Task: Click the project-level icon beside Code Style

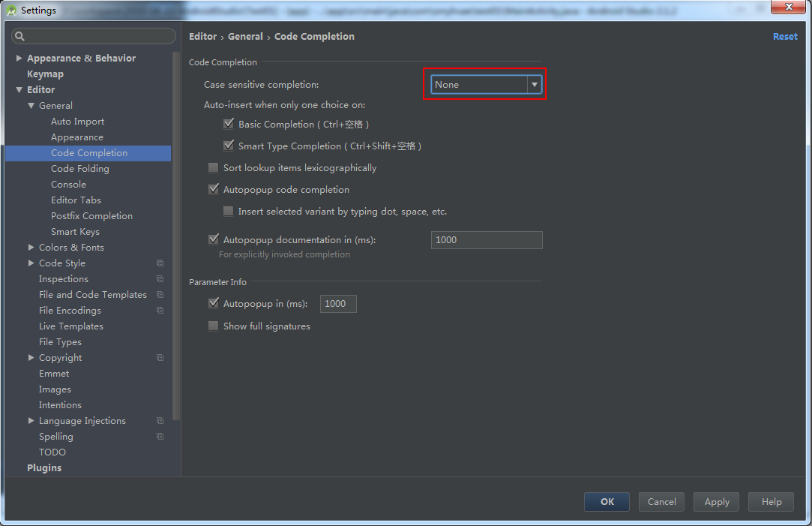Action: (x=160, y=263)
